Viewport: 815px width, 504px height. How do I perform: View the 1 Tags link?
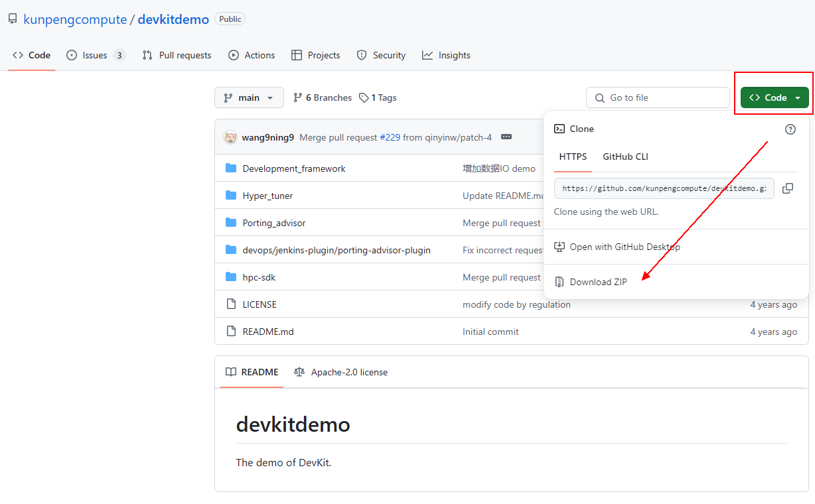coord(378,97)
